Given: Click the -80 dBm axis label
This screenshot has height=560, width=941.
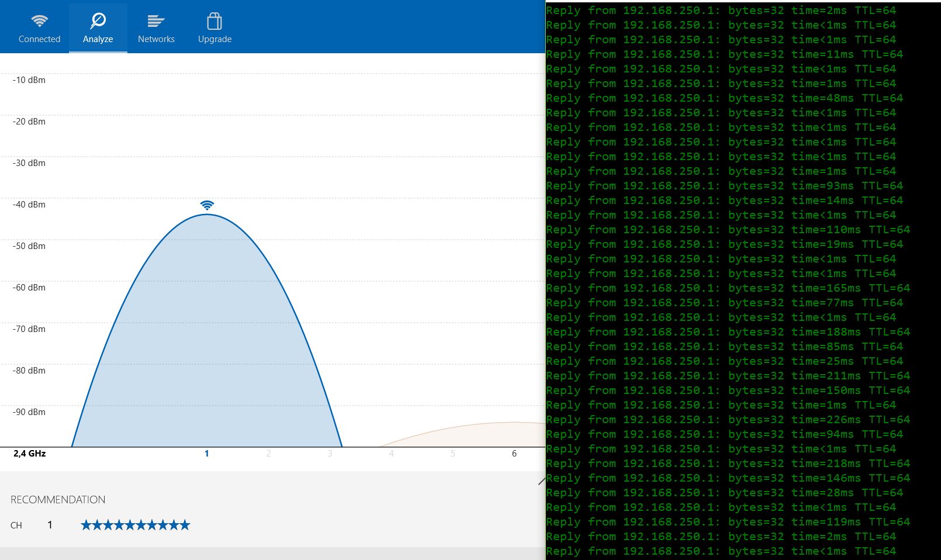Looking at the screenshot, I should (29, 371).
